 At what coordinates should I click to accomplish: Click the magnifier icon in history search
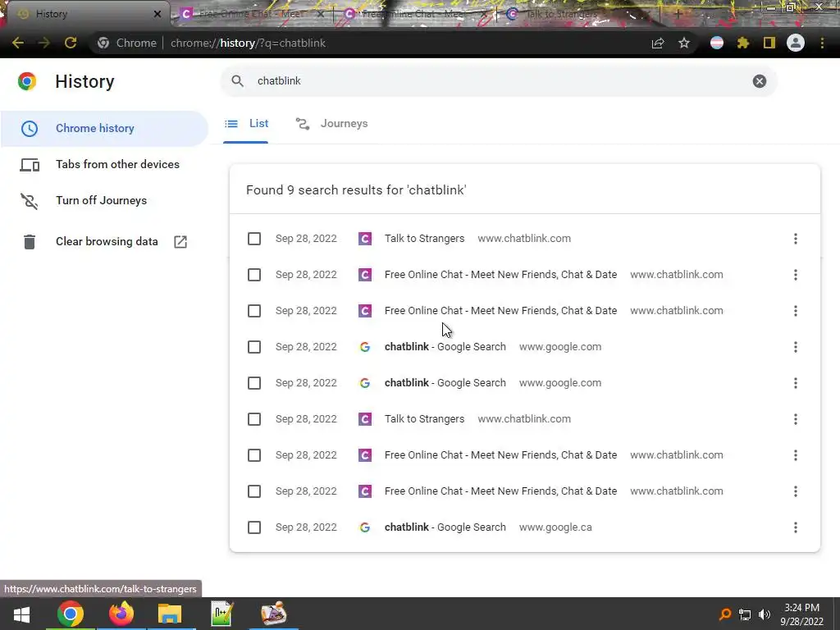coord(237,81)
